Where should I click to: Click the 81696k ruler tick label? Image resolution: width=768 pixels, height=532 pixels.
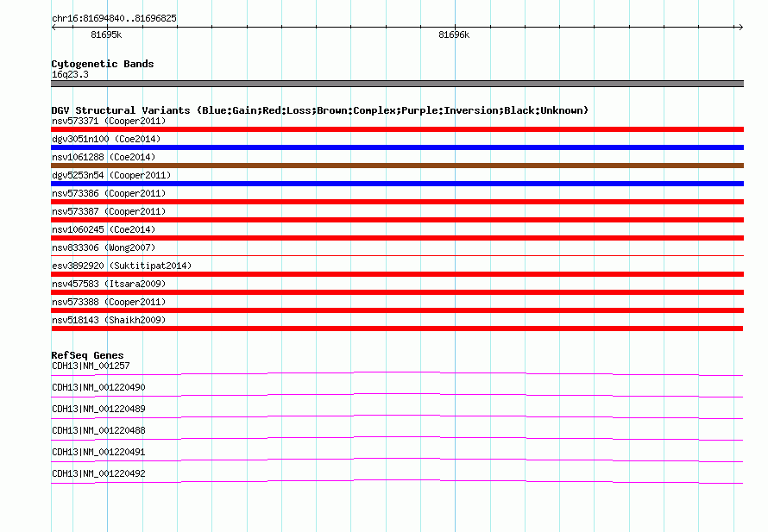tap(454, 34)
